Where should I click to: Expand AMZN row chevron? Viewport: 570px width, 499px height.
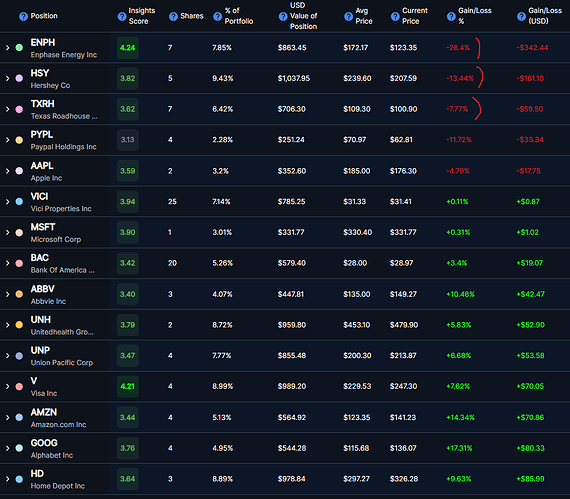click(7, 417)
